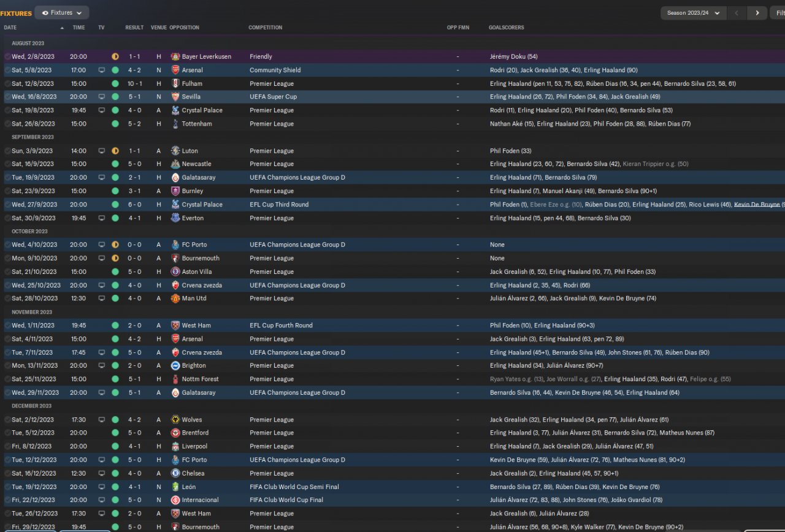Open the UEFA Super Cup competition link
This screenshot has width=785, height=532.
pos(273,97)
